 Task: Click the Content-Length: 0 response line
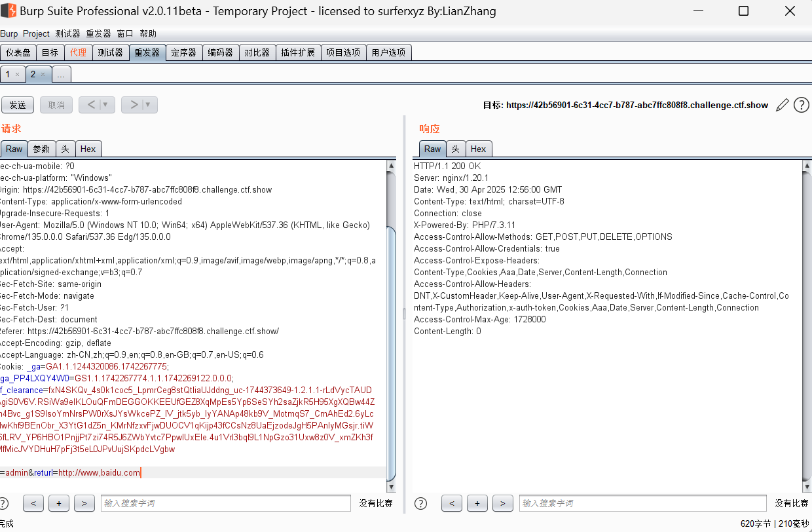(x=447, y=331)
